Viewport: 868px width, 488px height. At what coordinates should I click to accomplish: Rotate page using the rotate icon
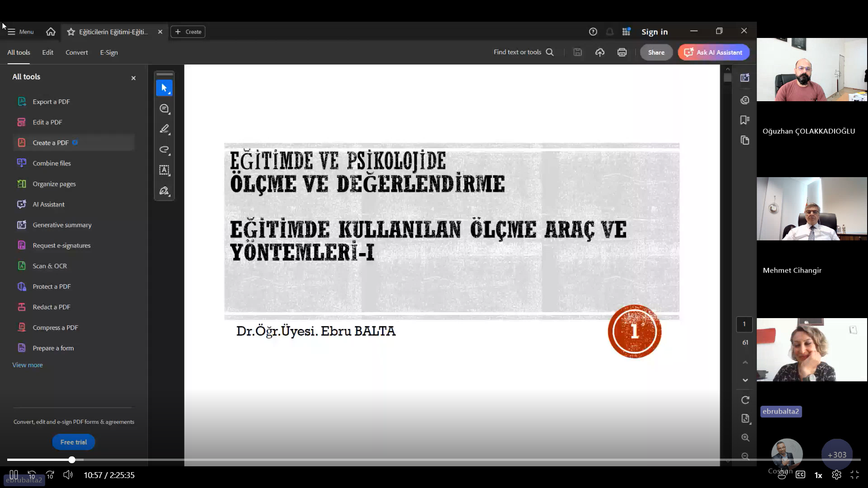pyautogui.click(x=745, y=400)
